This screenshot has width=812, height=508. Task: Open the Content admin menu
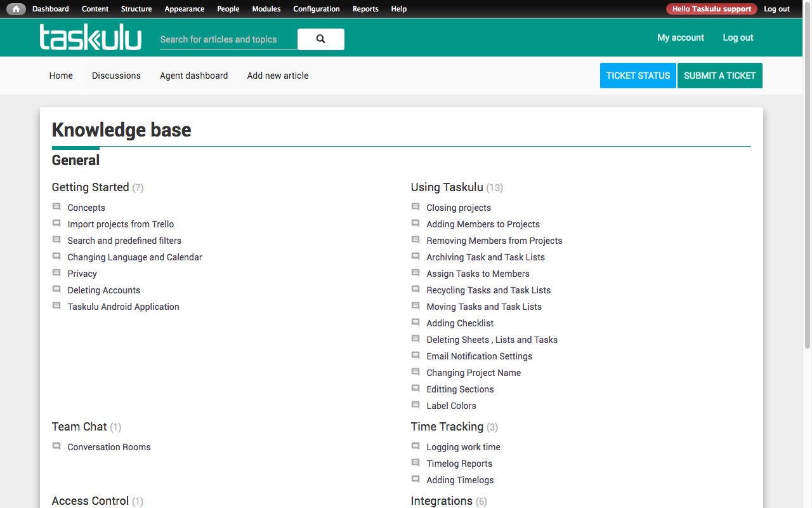click(x=95, y=9)
